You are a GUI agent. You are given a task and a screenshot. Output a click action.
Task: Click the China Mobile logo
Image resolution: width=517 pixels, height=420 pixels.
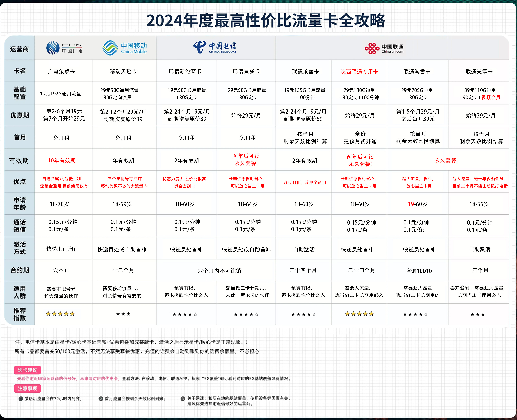tap(124, 48)
